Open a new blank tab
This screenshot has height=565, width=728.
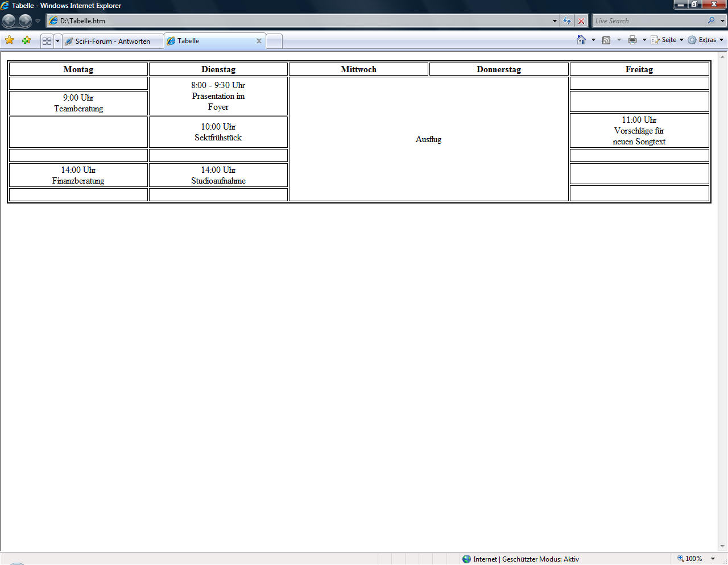pos(274,41)
